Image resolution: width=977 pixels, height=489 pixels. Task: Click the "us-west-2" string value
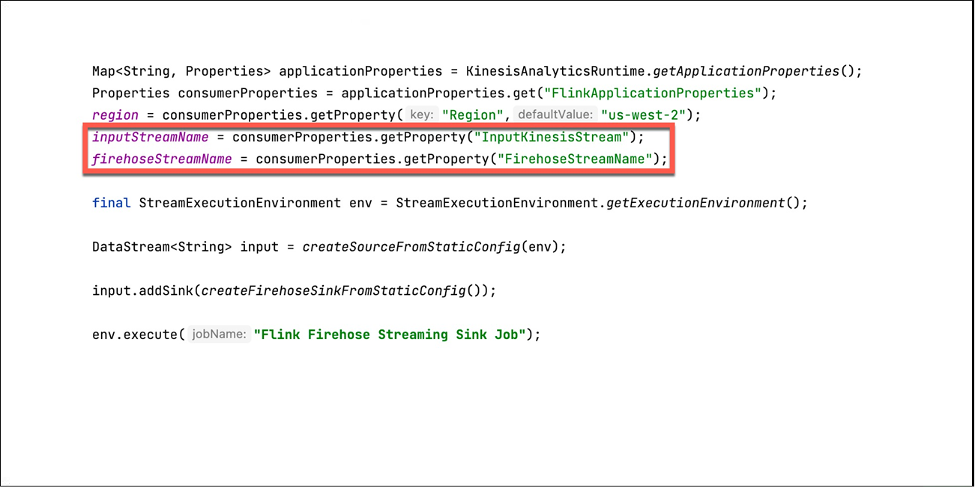click(x=643, y=115)
